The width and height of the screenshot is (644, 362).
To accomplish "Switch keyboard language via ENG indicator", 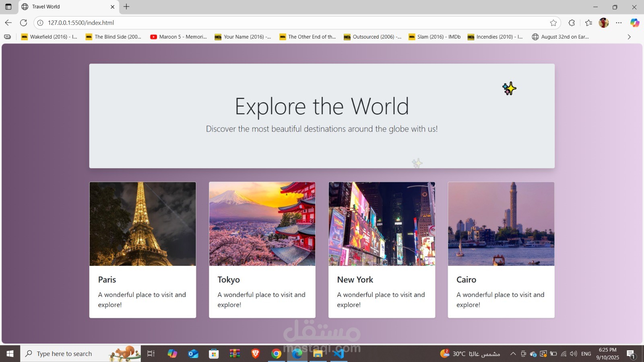I will point(586,354).
